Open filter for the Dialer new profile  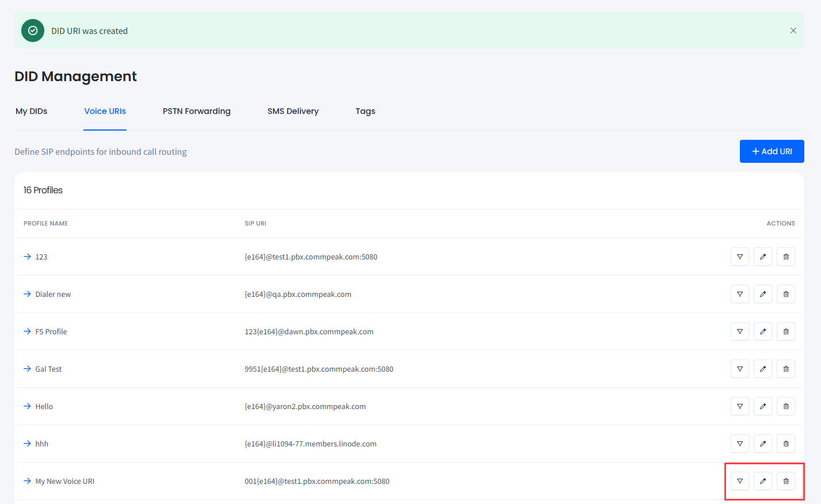point(740,294)
